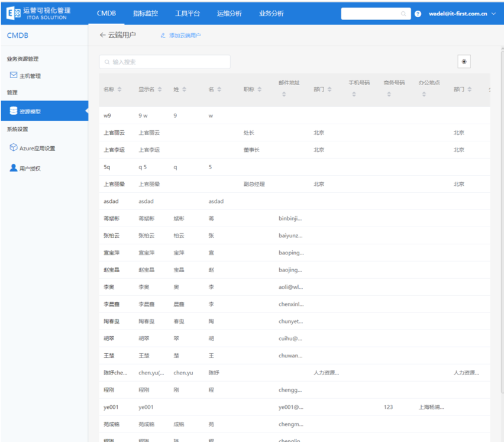This screenshot has height=442, width=504.
Task: Click the envelope icon for 主机管理
Action: click(14, 75)
